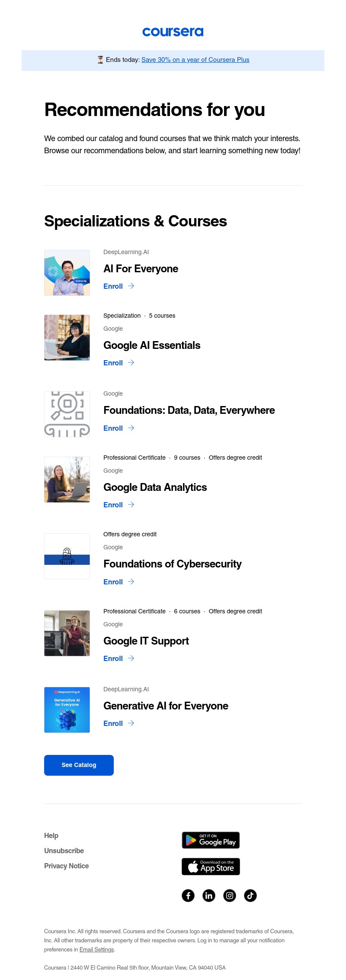Enroll in Google AI Essentials
This screenshot has height=980, width=346.
point(113,363)
